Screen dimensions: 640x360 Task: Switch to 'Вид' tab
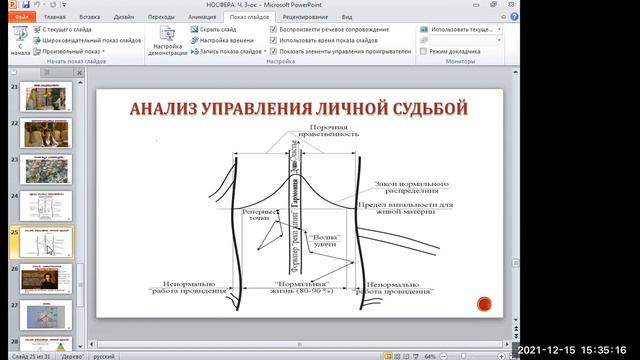click(347, 17)
